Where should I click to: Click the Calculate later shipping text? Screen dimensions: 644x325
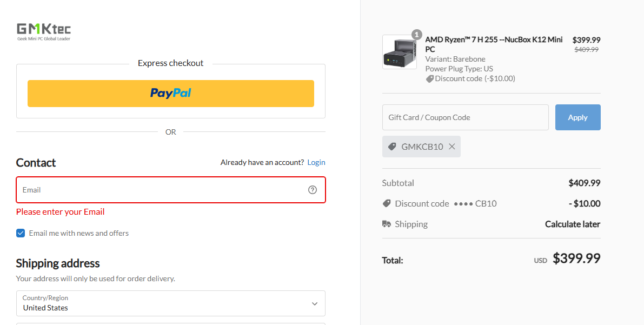[573, 224]
